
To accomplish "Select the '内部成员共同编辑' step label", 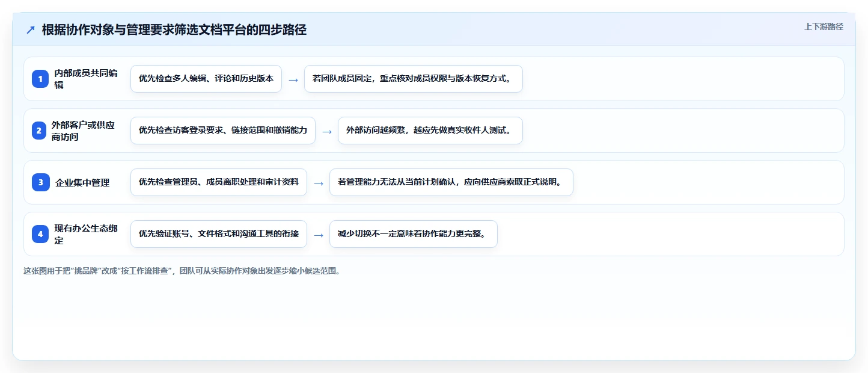I will pos(86,79).
